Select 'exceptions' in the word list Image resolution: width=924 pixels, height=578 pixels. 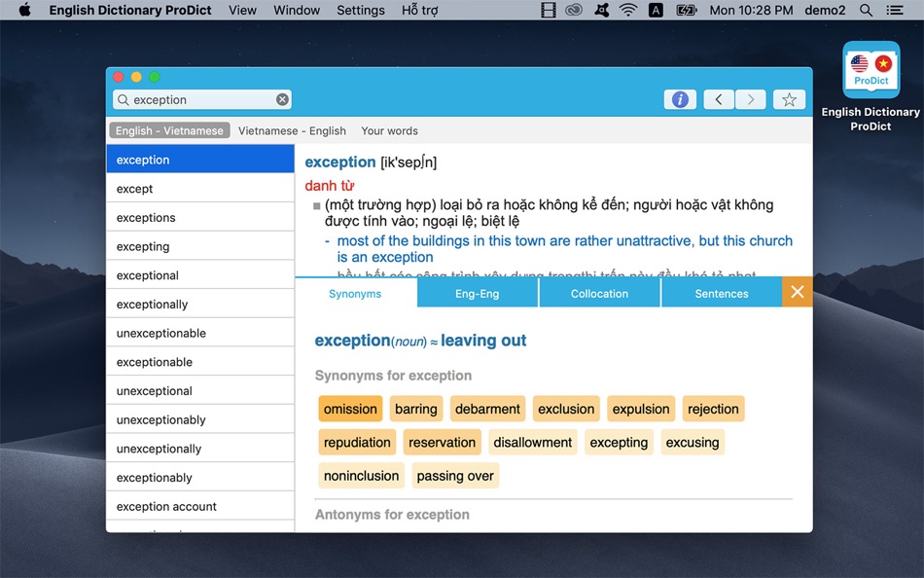(x=200, y=217)
